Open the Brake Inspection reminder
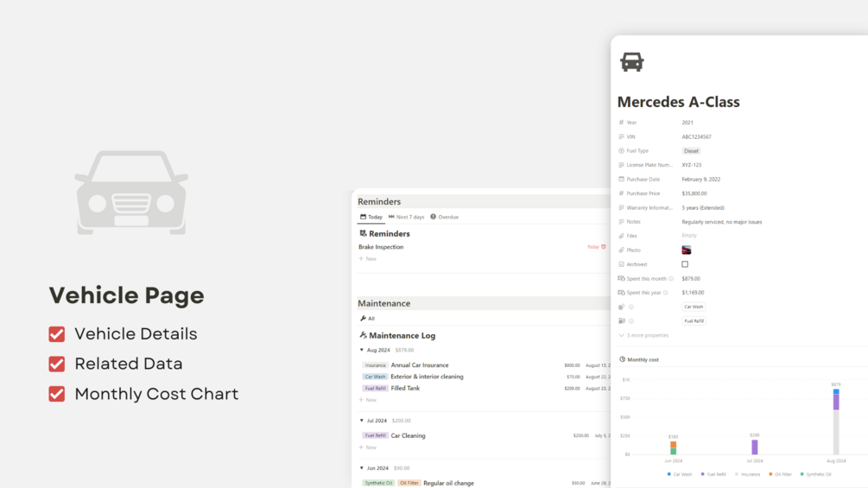Viewport: 868px width, 488px height. (x=381, y=247)
